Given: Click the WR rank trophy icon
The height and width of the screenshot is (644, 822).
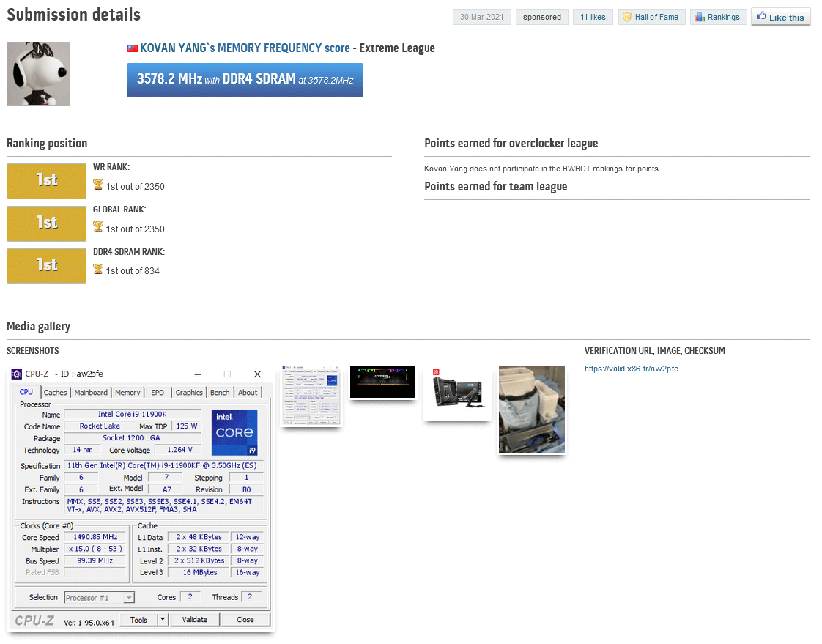Looking at the screenshot, I should point(98,185).
